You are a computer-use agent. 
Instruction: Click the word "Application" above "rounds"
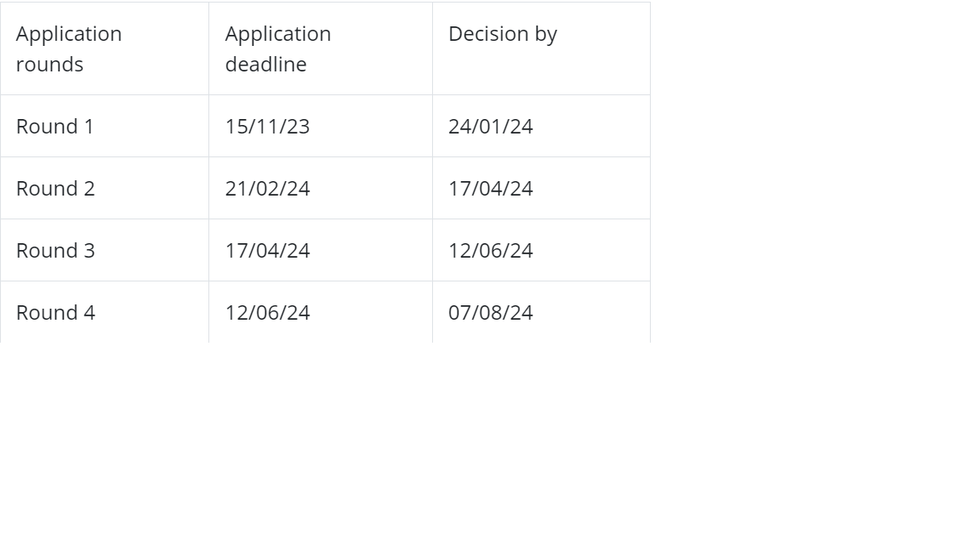click(x=69, y=34)
